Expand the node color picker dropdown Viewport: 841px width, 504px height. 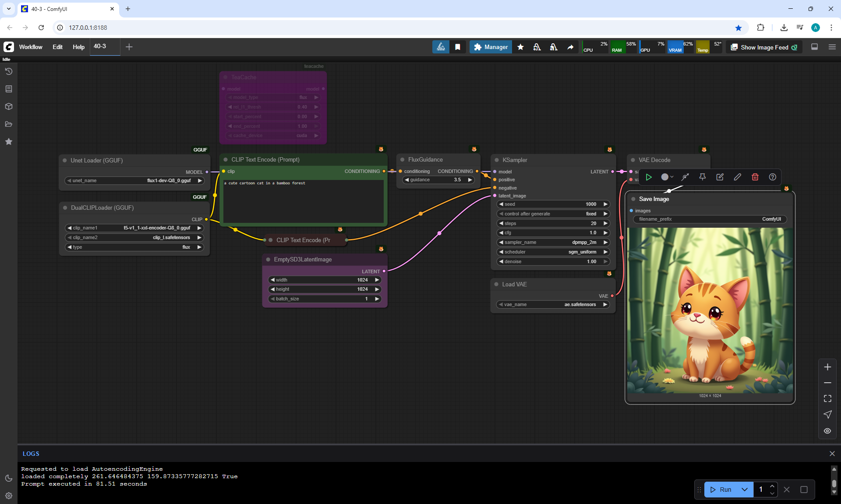click(x=667, y=177)
